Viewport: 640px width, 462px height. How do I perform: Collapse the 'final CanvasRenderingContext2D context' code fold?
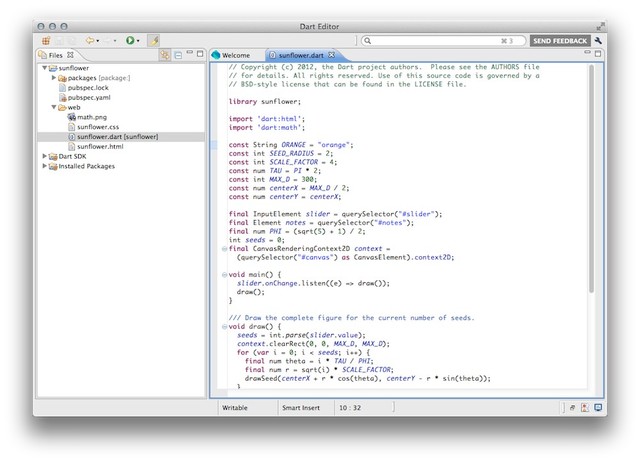pos(224,249)
